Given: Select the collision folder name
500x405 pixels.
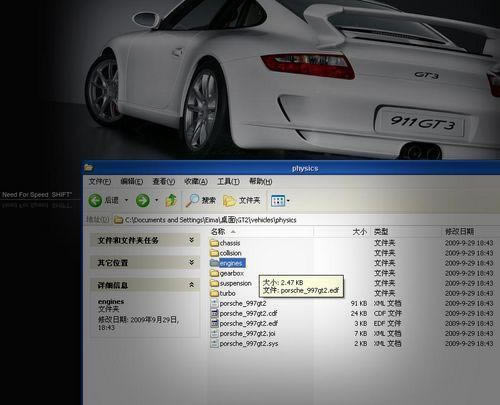Looking at the screenshot, I should pyautogui.click(x=230, y=253).
